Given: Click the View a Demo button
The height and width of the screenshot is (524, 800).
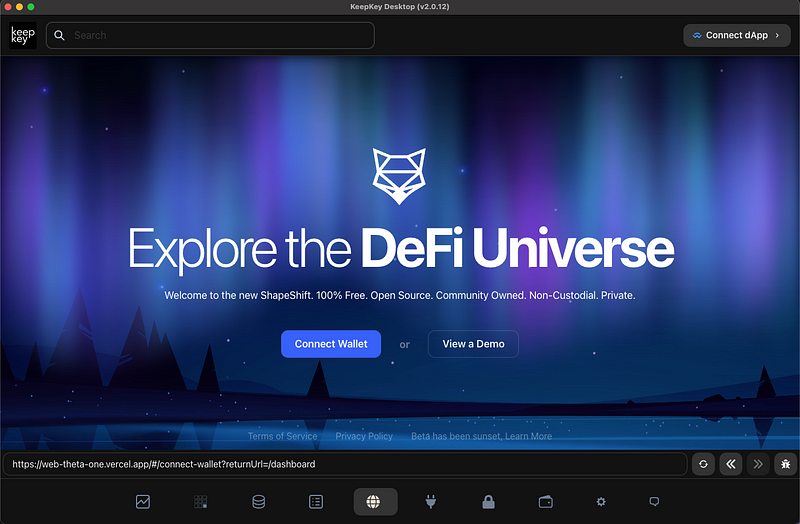Looking at the screenshot, I should pyautogui.click(x=473, y=344).
